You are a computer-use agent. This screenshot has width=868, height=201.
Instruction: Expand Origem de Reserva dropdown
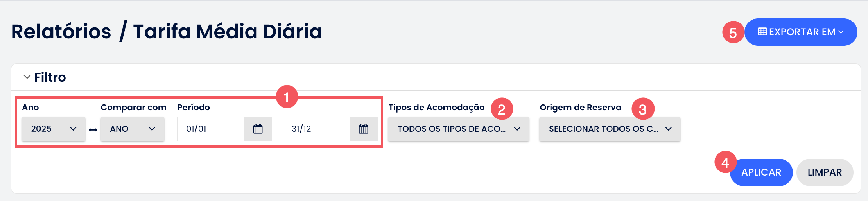(610, 129)
